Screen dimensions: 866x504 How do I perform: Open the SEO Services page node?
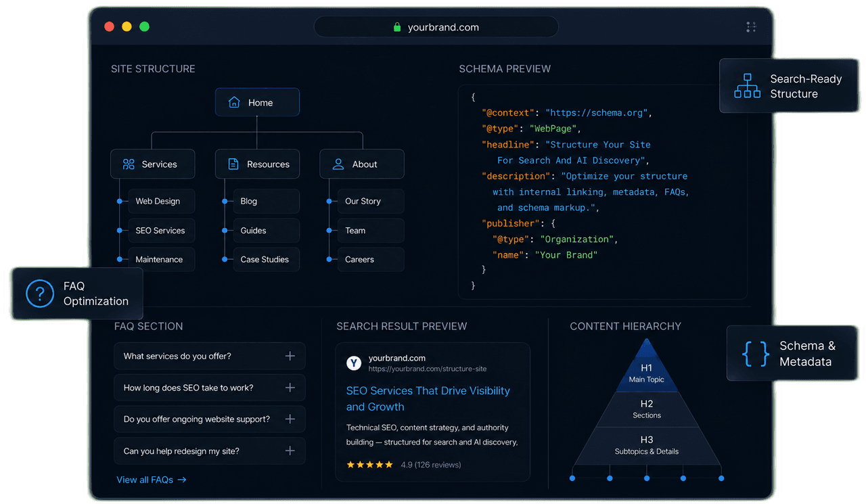(161, 230)
